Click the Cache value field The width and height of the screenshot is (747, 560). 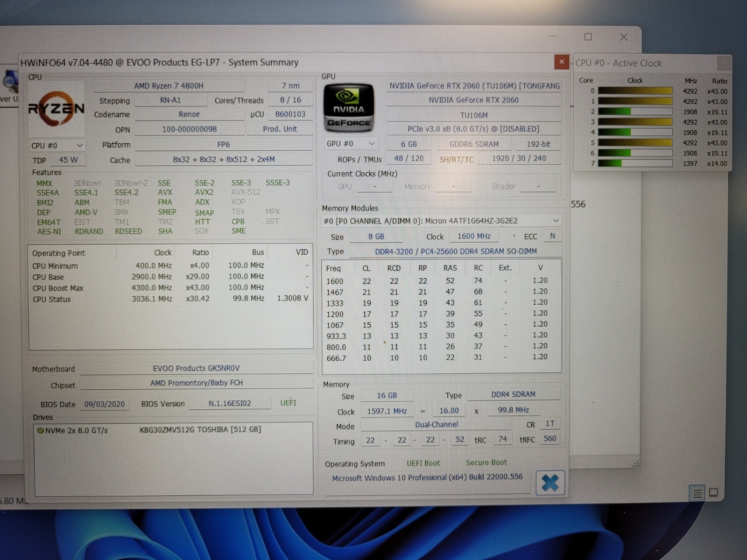(224, 159)
